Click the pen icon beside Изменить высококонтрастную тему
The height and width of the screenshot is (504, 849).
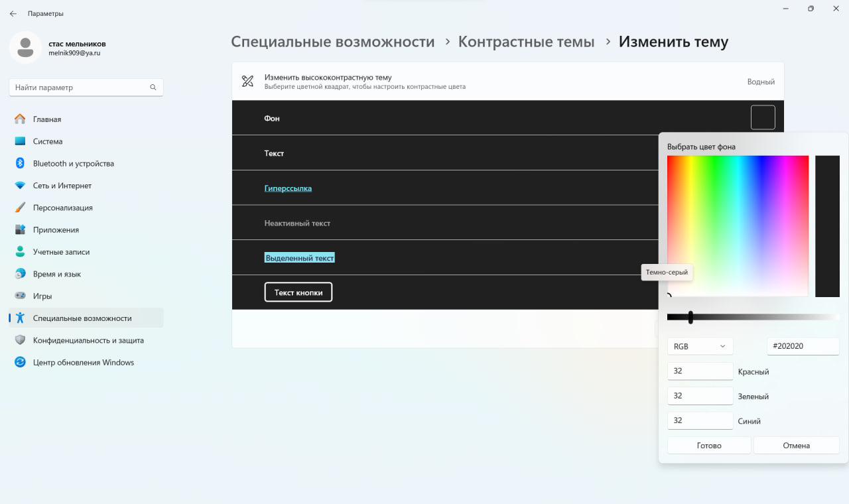click(247, 82)
